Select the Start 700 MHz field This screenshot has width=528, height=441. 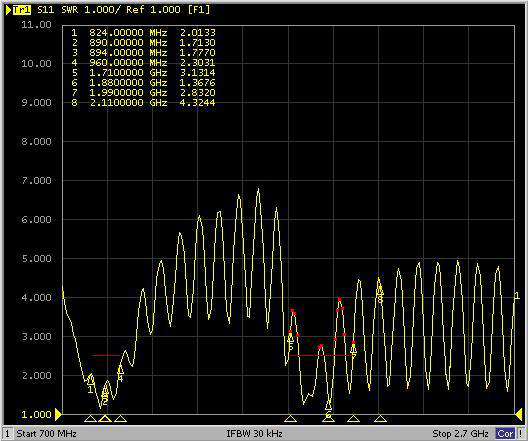(x=46, y=433)
